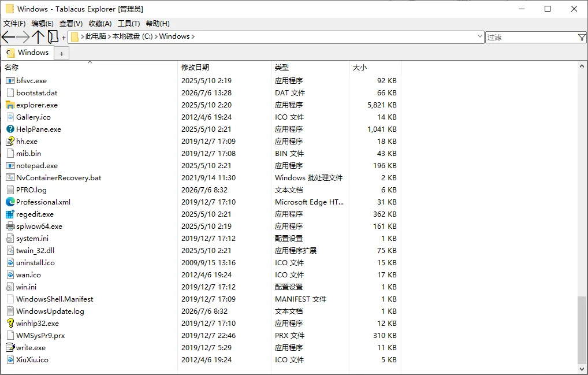Select the XiuXiu.ico file name

[32, 359]
